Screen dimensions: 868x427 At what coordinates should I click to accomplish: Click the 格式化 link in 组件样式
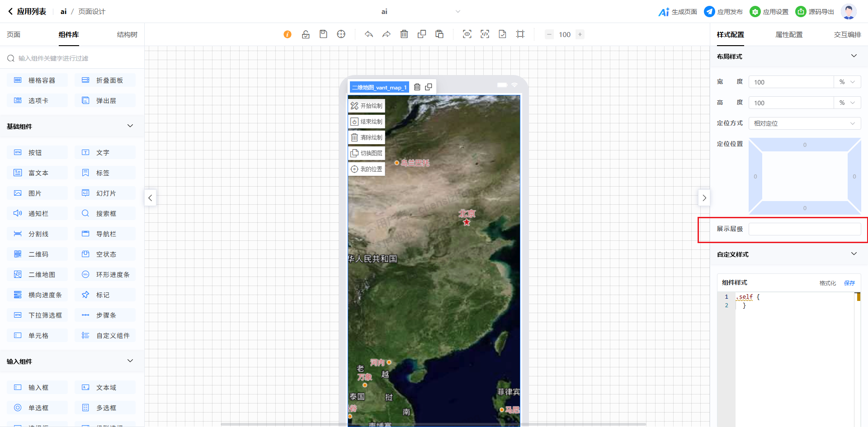[x=827, y=283]
